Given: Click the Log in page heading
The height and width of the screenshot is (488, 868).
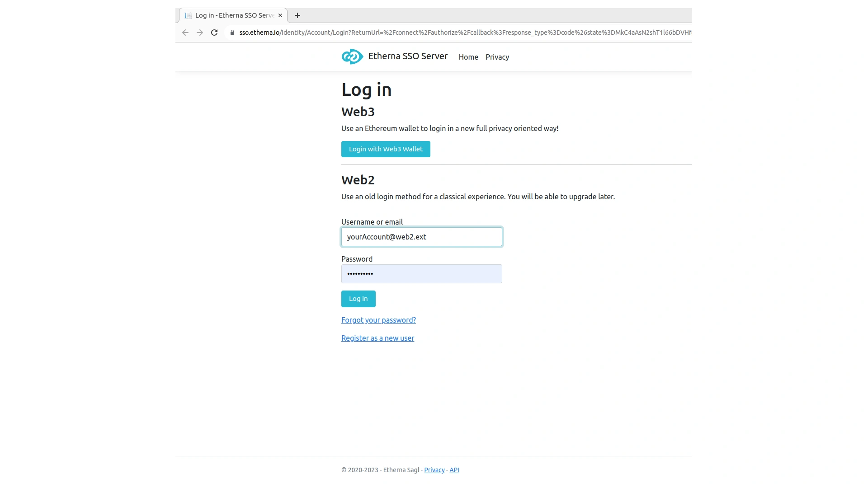Looking at the screenshot, I should [366, 89].
